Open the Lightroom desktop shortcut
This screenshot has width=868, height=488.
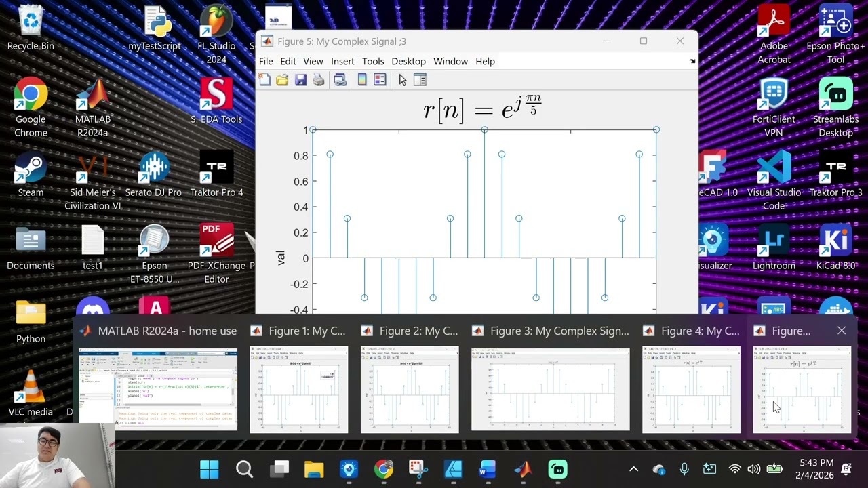774,248
